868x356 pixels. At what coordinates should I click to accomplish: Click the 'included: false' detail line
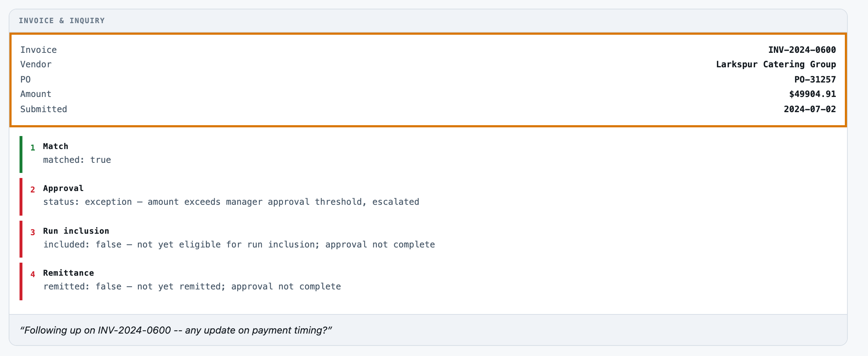[239, 245]
